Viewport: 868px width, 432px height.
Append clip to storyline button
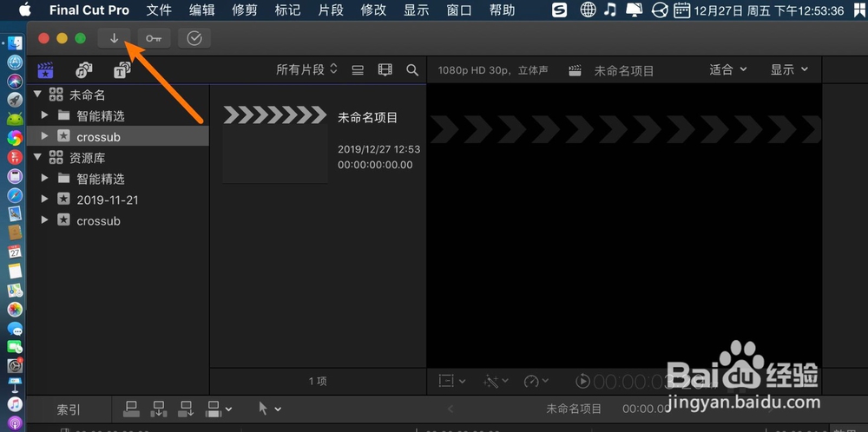[x=186, y=409]
